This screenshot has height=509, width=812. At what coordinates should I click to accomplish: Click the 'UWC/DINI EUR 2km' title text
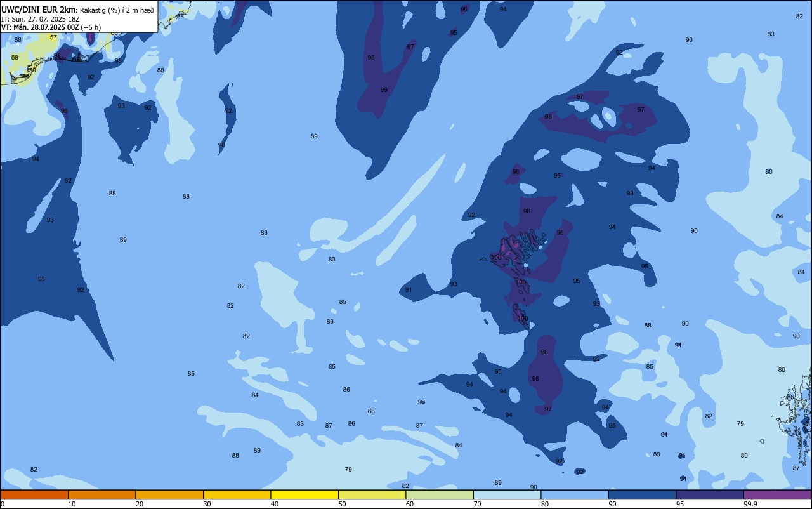[38, 10]
